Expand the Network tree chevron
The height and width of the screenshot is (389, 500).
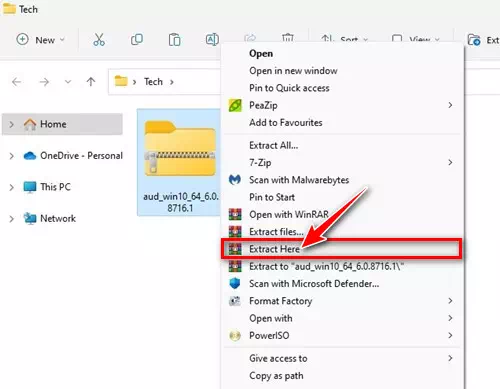[x=12, y=219]
